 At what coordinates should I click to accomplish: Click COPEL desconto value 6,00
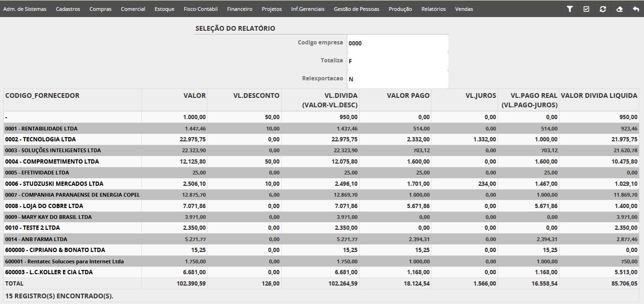(x=274, y=195)
